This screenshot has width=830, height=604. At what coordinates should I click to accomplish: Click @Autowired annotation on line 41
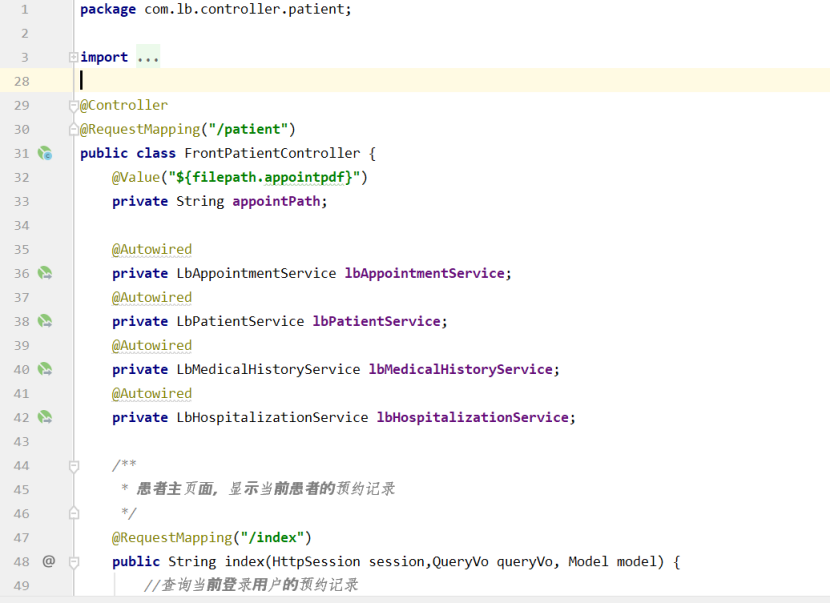pyautogui.click(x=152, y=394)
